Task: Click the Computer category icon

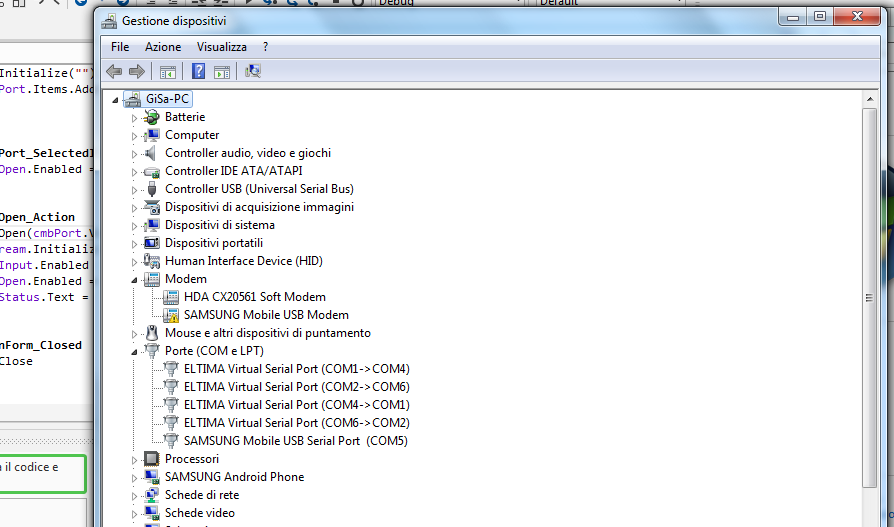Action: click(x=152, y=135)
